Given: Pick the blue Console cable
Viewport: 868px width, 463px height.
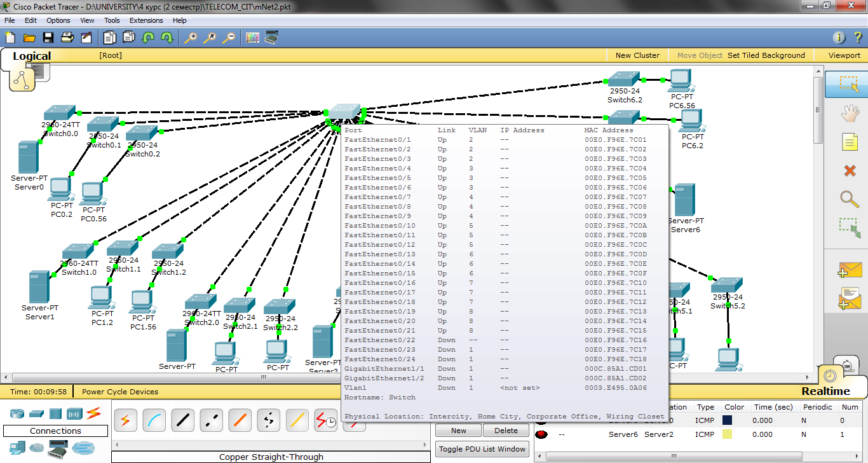Looking at the screenshot, I should point(154,420).
